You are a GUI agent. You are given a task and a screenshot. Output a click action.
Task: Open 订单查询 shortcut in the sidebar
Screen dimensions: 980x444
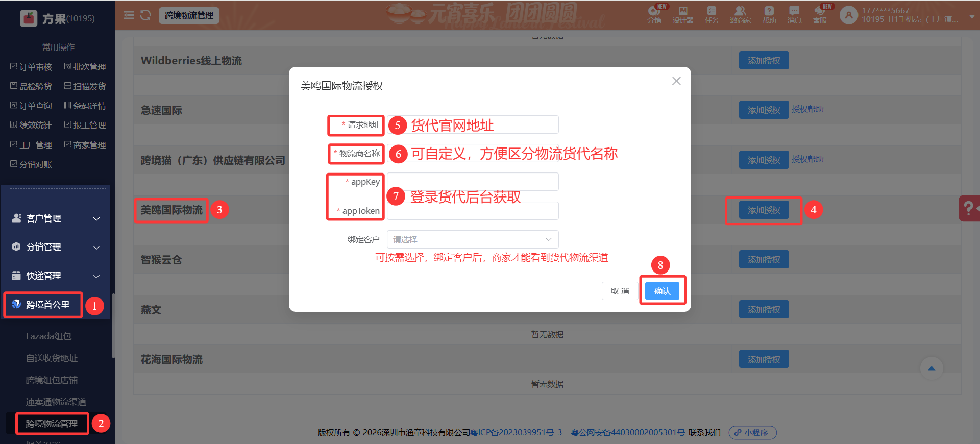pyautogui.click(x=31, y=106)
